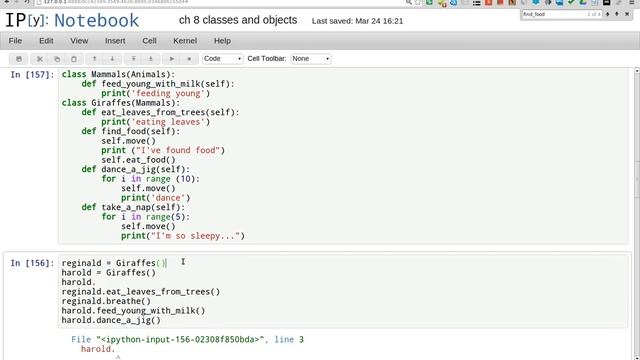Click the self.eat_food() line
Viewport: 640px width, 360px height.
138,160
